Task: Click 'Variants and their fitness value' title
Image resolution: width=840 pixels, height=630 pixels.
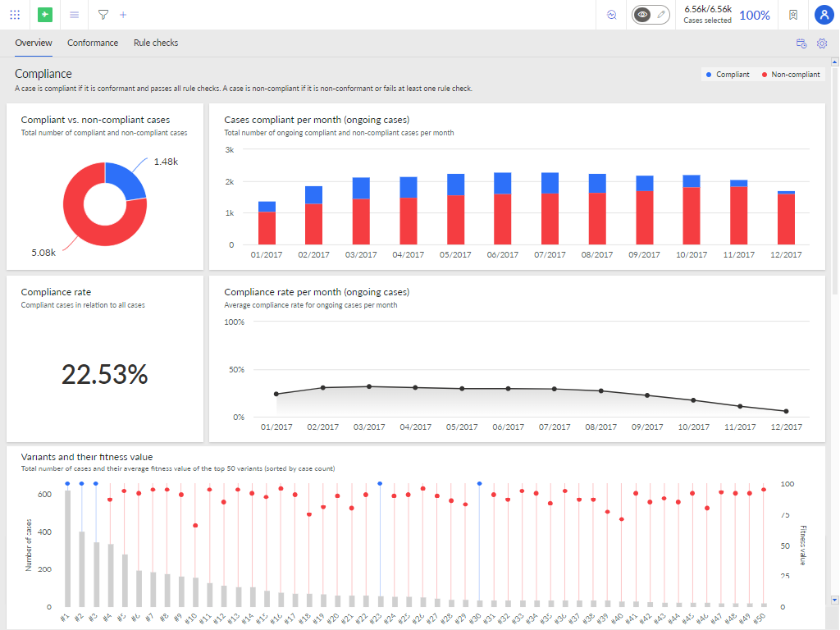Action: [87, 457]
